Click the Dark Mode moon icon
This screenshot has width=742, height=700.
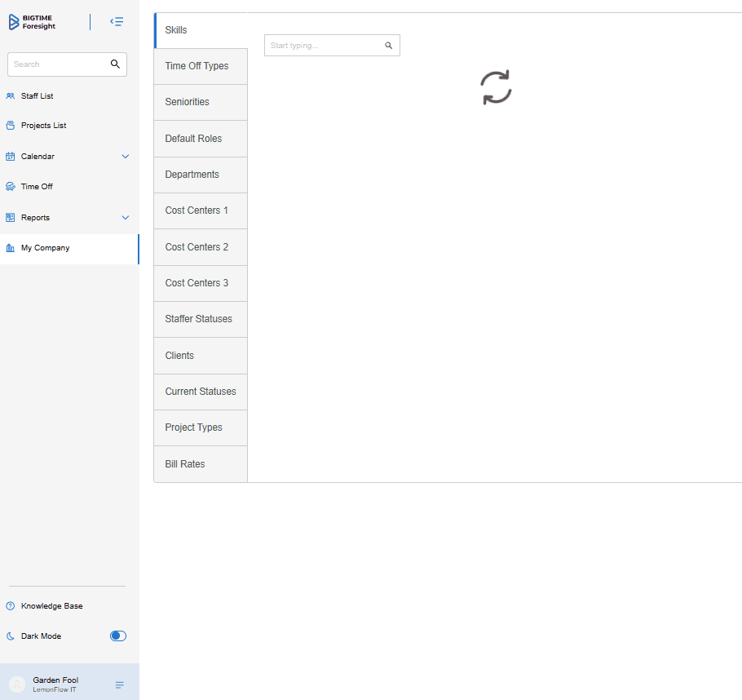tap(11, 636)
